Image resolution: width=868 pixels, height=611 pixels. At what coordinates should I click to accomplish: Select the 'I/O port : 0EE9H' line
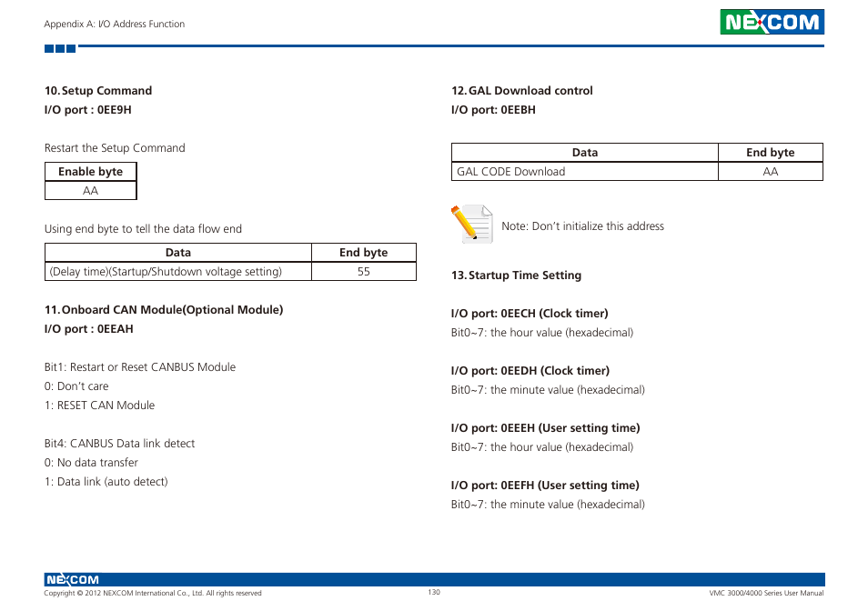coord(88,109)
